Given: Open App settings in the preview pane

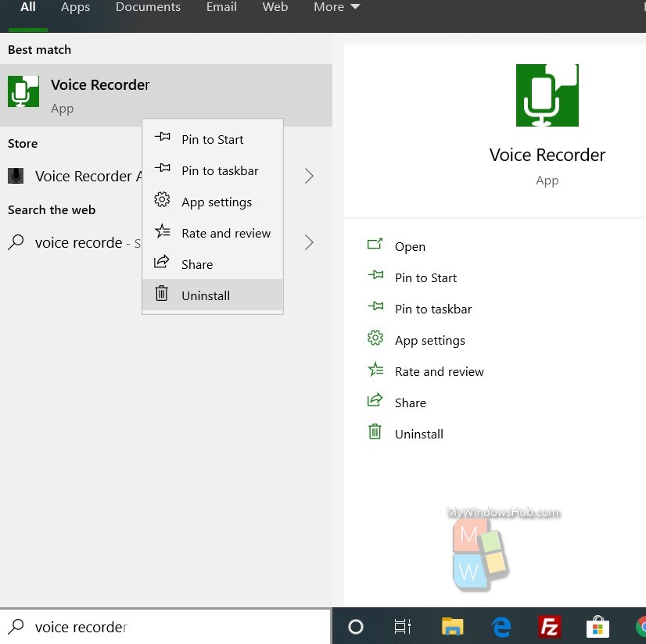Looking at the screenshot, I should 429,341.
